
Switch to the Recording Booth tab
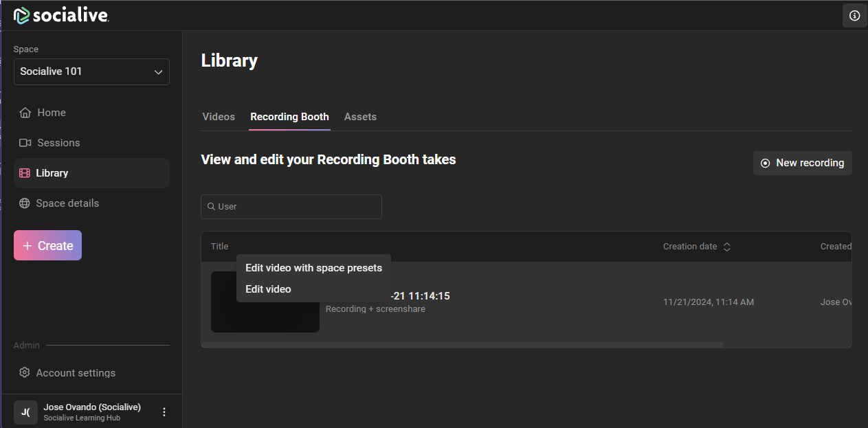(289, 117)
